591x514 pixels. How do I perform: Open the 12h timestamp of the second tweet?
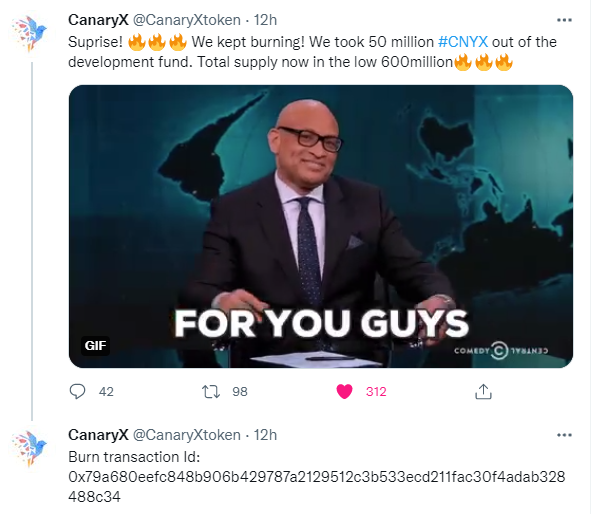[x=265, y=435]
